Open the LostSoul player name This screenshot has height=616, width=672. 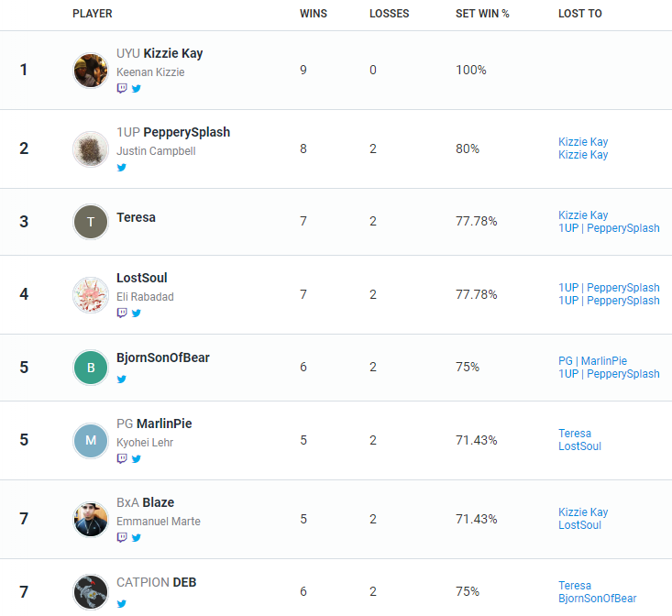click(142, 278)
